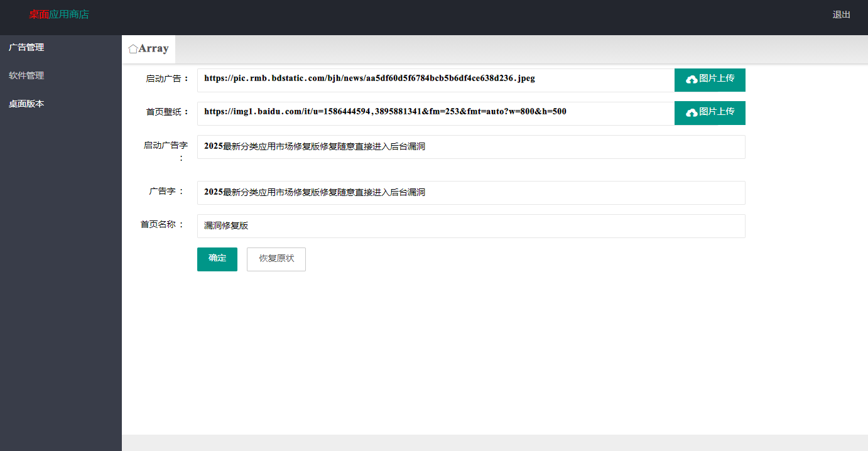The width and height of the screenshot is (868, 451).
Task: Click cloud upload icon for 启动广告
Action: point(692,80)
